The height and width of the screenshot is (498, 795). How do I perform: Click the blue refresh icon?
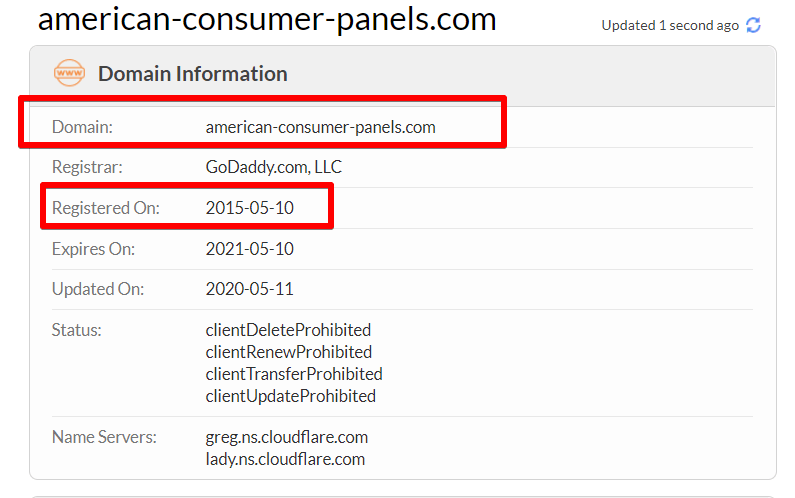(x=753, y=25)
